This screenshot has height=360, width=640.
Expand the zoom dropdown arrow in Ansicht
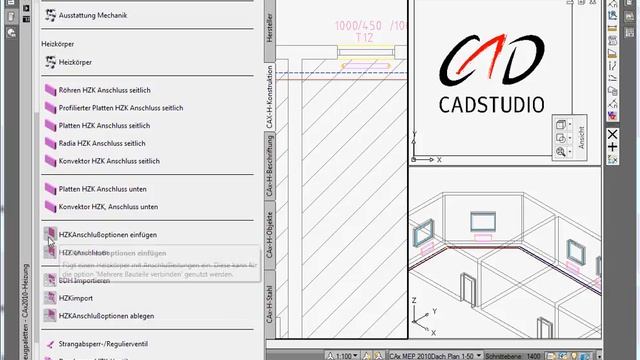click(570, 152)
